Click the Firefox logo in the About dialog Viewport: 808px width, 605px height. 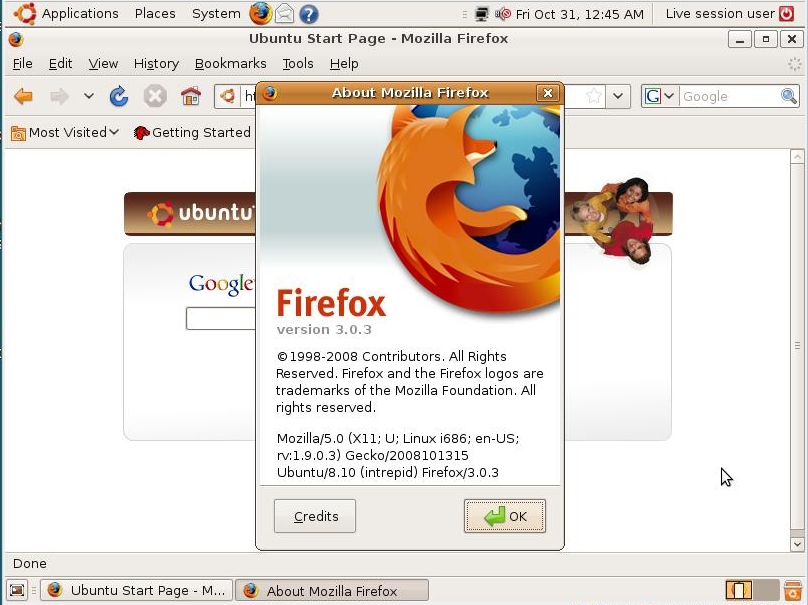click(468, 208)
